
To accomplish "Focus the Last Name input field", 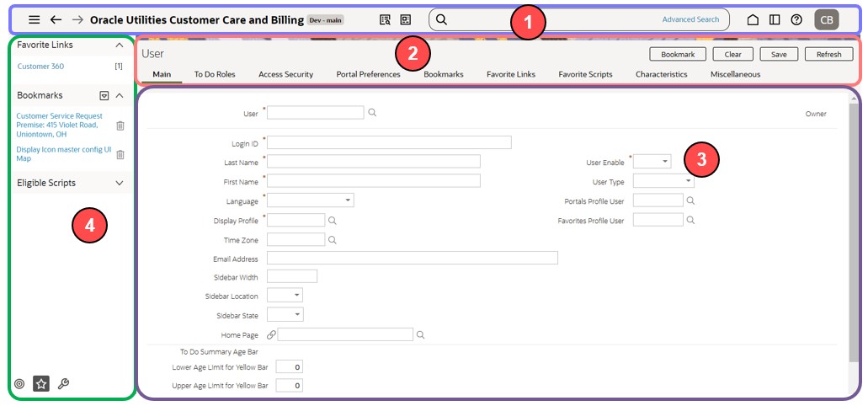I will [374, 161].
